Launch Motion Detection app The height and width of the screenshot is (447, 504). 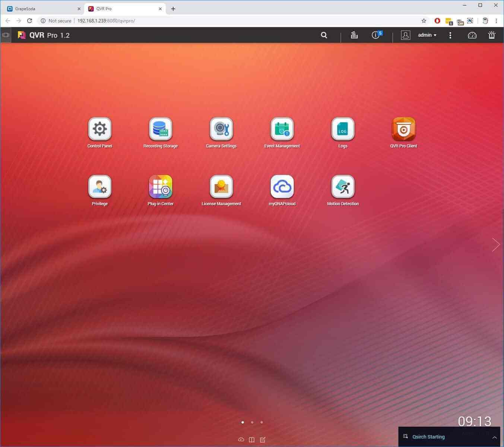click(x=343, y=187)
